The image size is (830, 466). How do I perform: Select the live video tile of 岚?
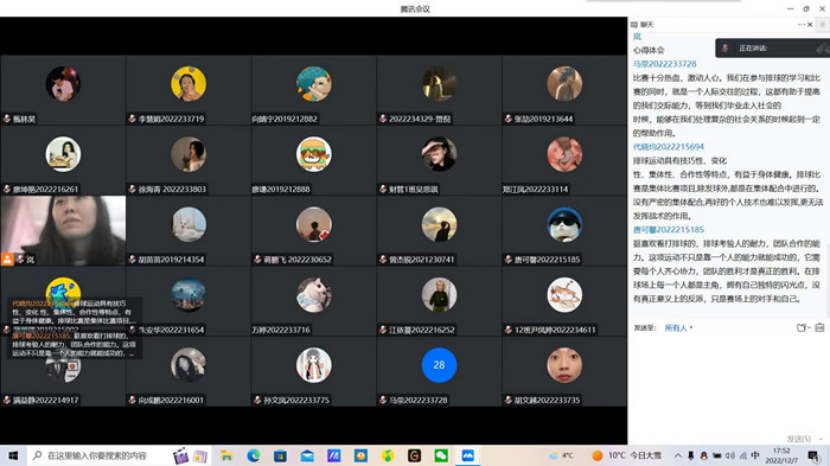click(x=63, y=230)
